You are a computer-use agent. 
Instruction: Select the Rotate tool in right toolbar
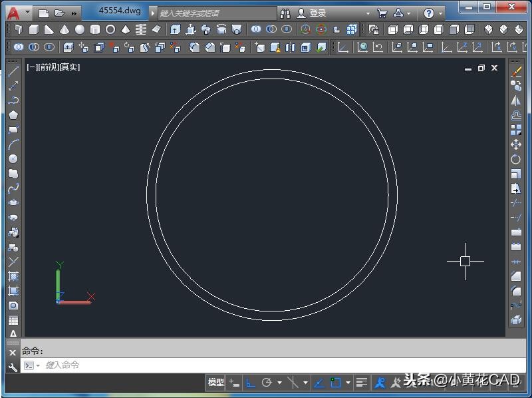click(x=516, y=159)
